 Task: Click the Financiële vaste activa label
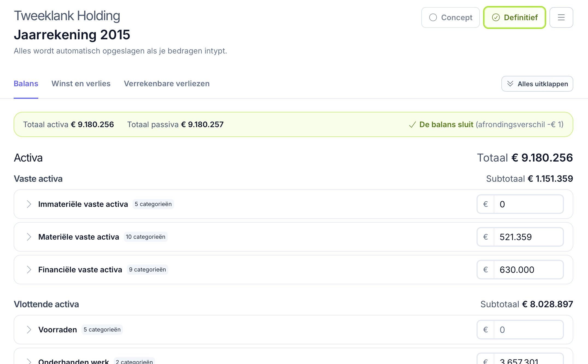[x=80, y=270]
